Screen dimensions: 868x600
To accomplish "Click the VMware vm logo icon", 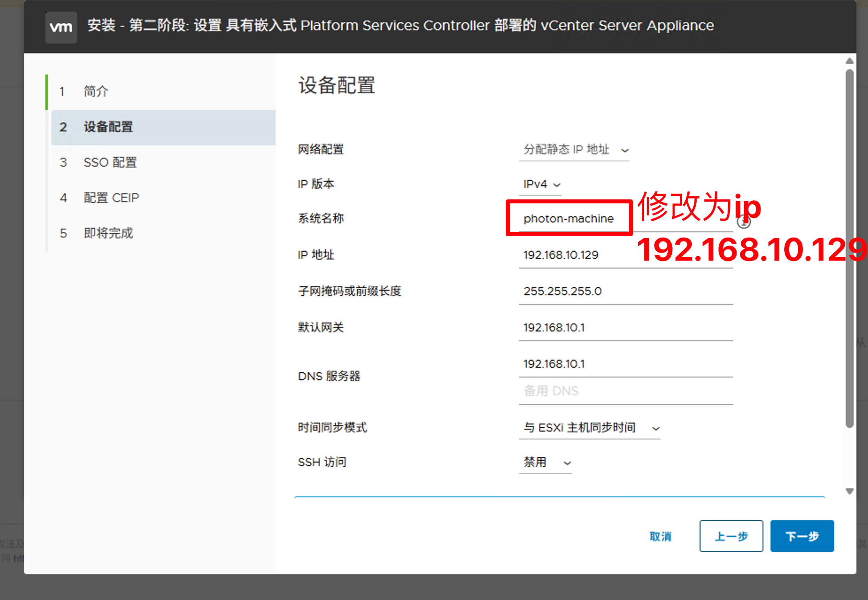I will [x=61, y=27].
